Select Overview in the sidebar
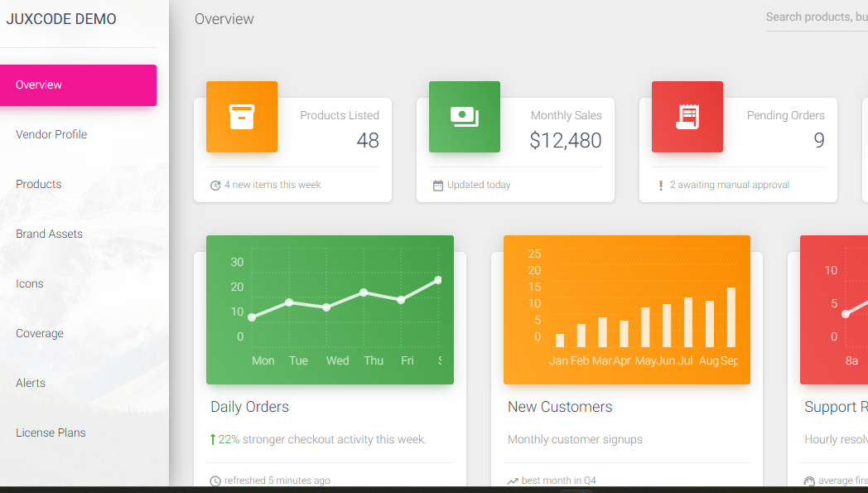Viewport: 868px width, 493px height. tap(78, 85)
